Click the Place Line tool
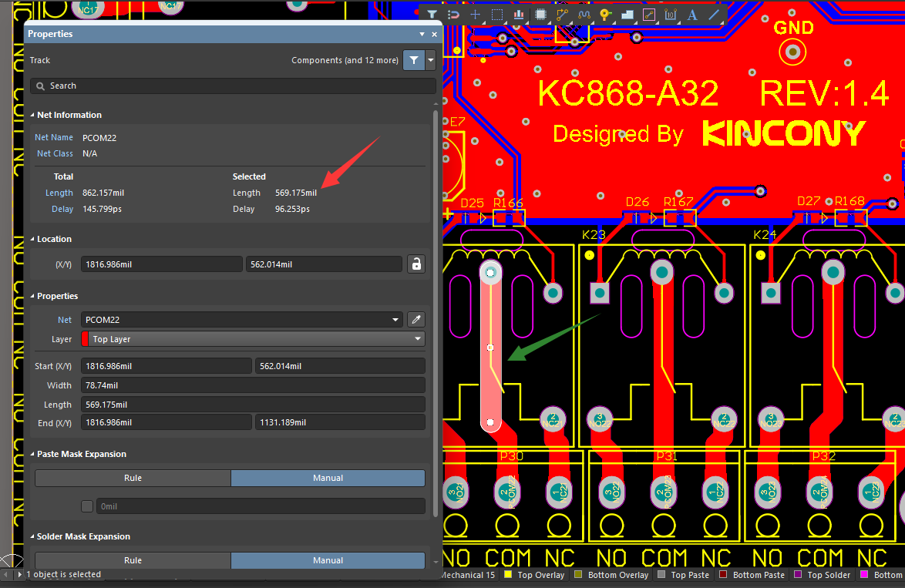 coord(714,15)
